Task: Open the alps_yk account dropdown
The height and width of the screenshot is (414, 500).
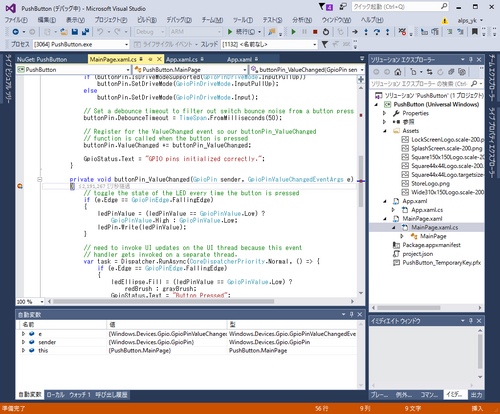Action: pyautogui.click(x=470, y=21)
